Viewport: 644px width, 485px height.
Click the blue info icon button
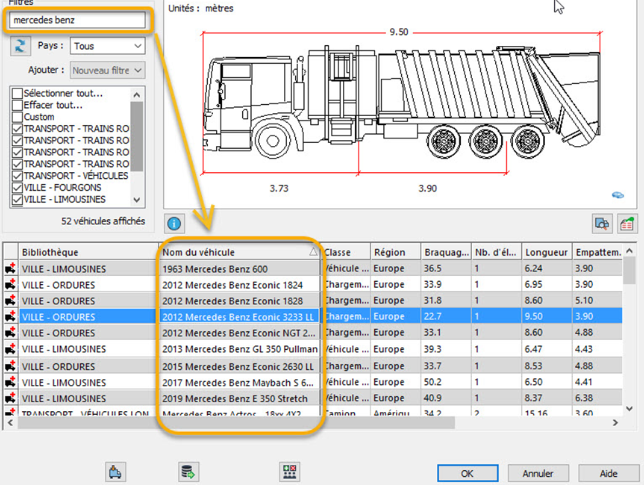[x=174, y=223]
